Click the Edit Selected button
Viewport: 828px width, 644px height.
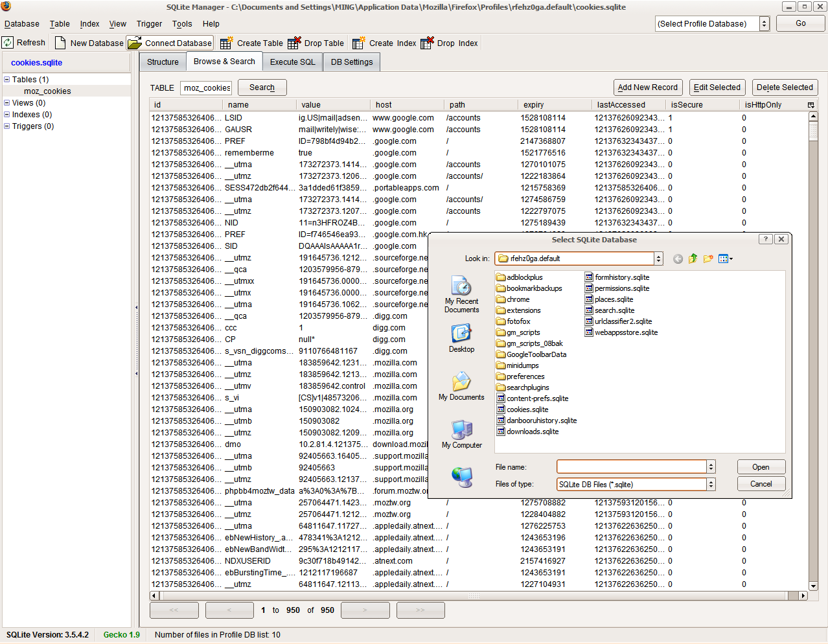pos(717,87)
